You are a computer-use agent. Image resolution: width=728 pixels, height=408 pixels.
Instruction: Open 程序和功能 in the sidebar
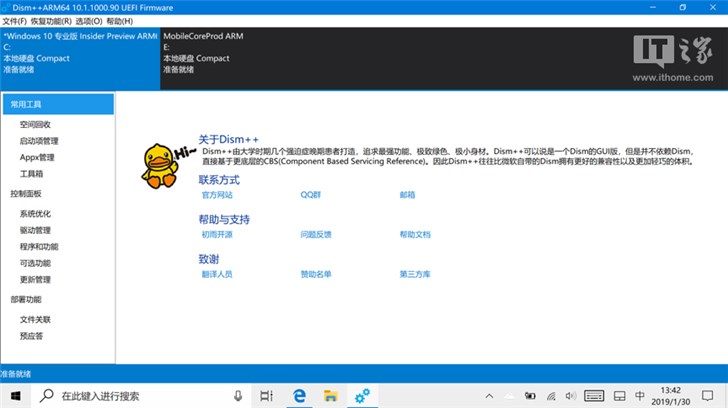[39, 247]
